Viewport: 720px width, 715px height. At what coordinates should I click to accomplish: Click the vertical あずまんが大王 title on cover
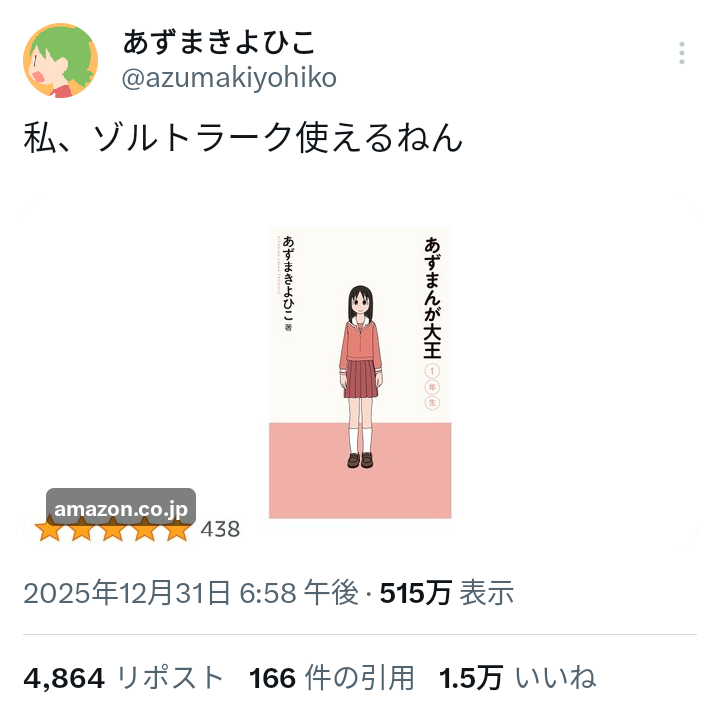[x=432, y=298]
